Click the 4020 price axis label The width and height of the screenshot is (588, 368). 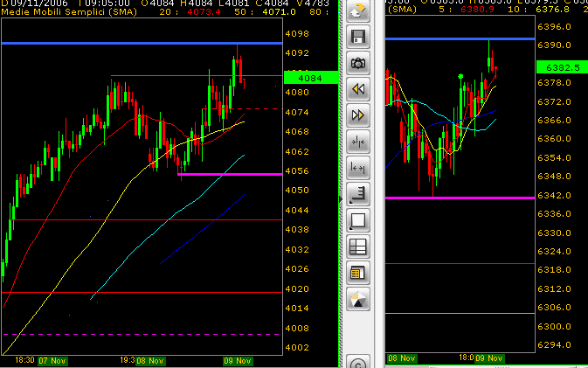297,288
